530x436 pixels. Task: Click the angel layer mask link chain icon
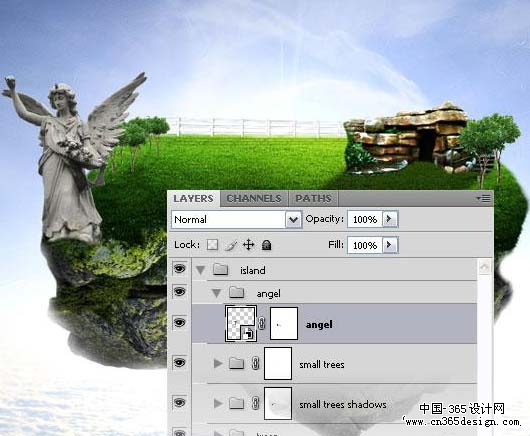[x=262, y=323]
